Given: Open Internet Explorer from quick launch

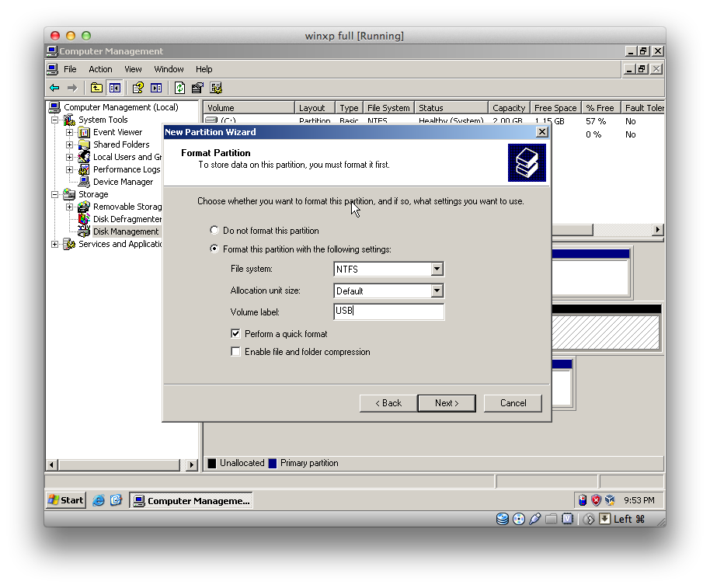Looking at the screenshot, I should [98, 500].
